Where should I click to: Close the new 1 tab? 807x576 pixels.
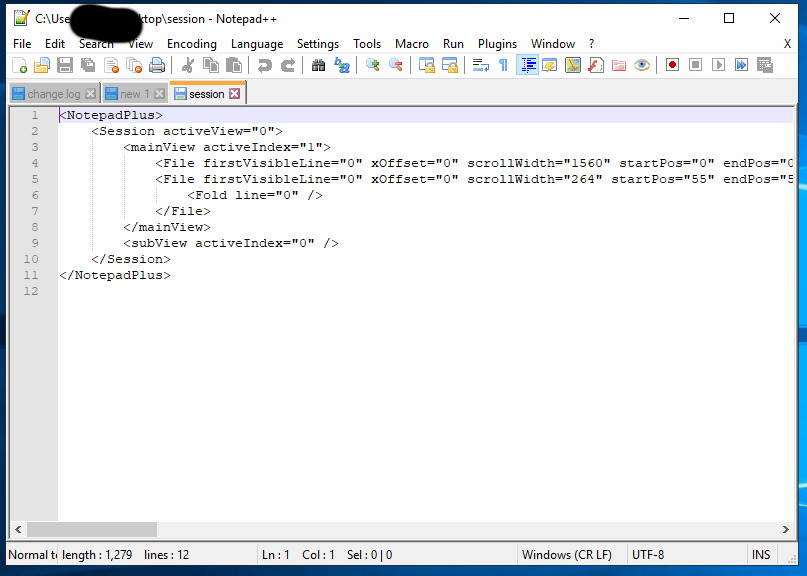158,93
